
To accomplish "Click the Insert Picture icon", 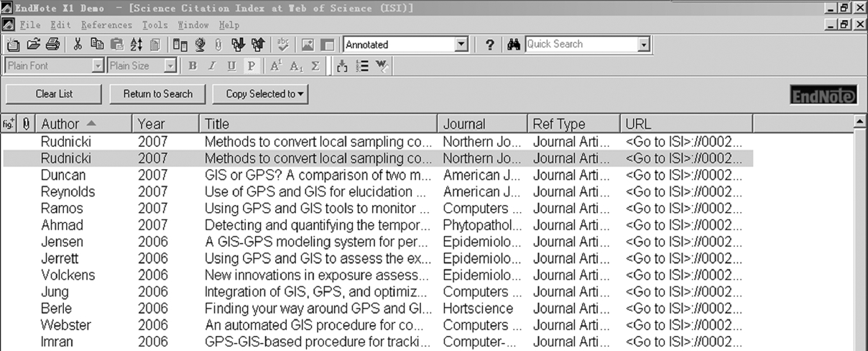I will coord(308,45).
